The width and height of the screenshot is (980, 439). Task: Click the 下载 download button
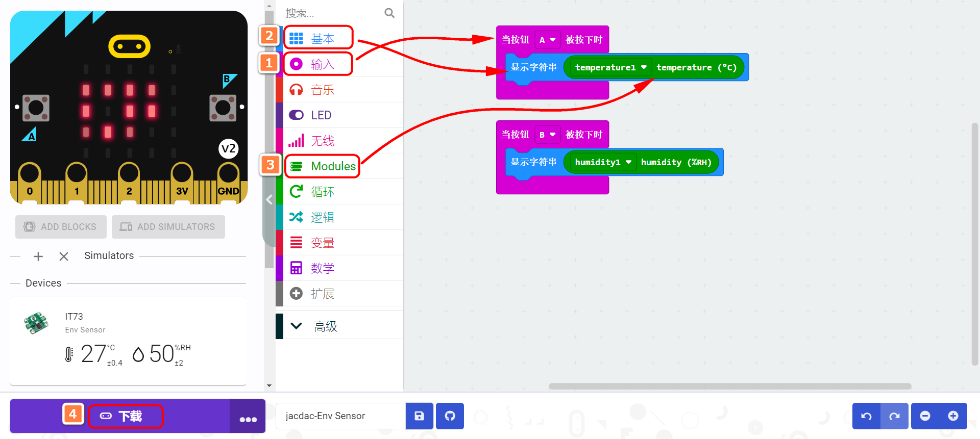pyautogui.click(x=125, y=416)
